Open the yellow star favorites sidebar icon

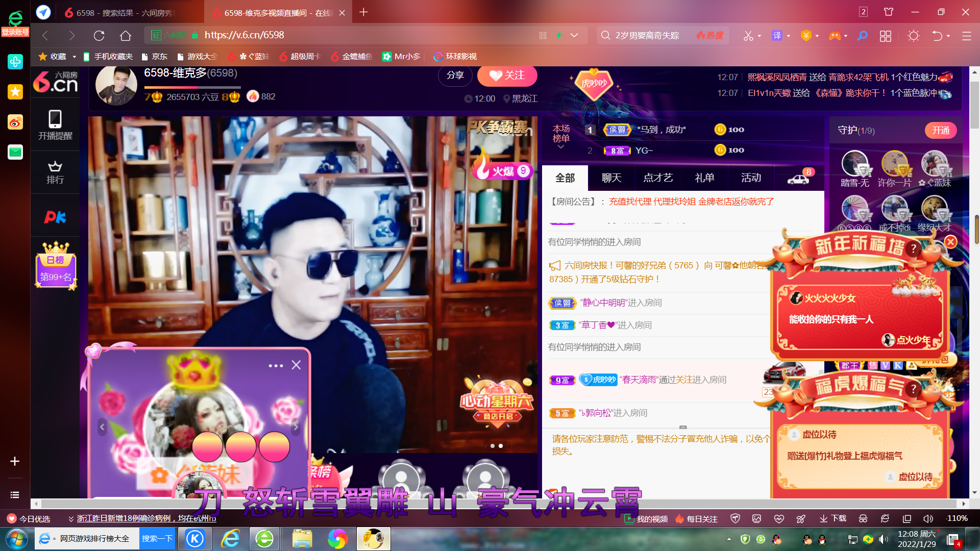[x=15, y=92]
